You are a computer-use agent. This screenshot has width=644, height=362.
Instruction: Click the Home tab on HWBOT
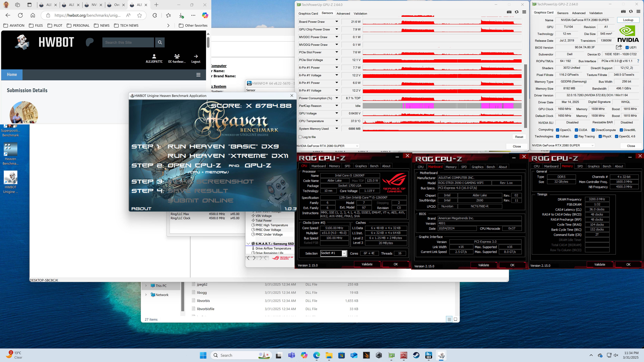pyautogui.click(x=12, y=74)
